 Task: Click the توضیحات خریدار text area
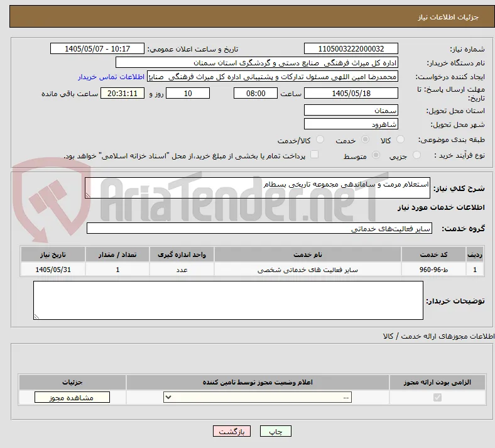[x=228, y=300]
